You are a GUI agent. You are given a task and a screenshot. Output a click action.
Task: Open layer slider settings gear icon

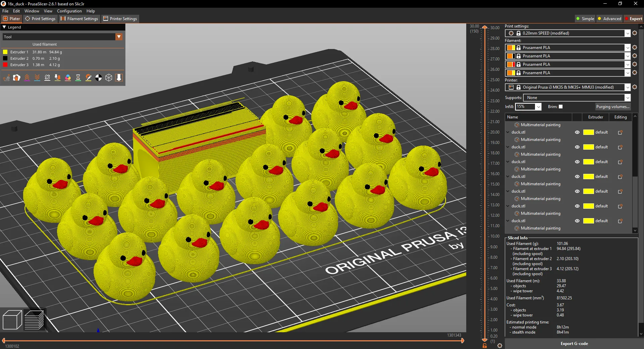click(500, 346)
